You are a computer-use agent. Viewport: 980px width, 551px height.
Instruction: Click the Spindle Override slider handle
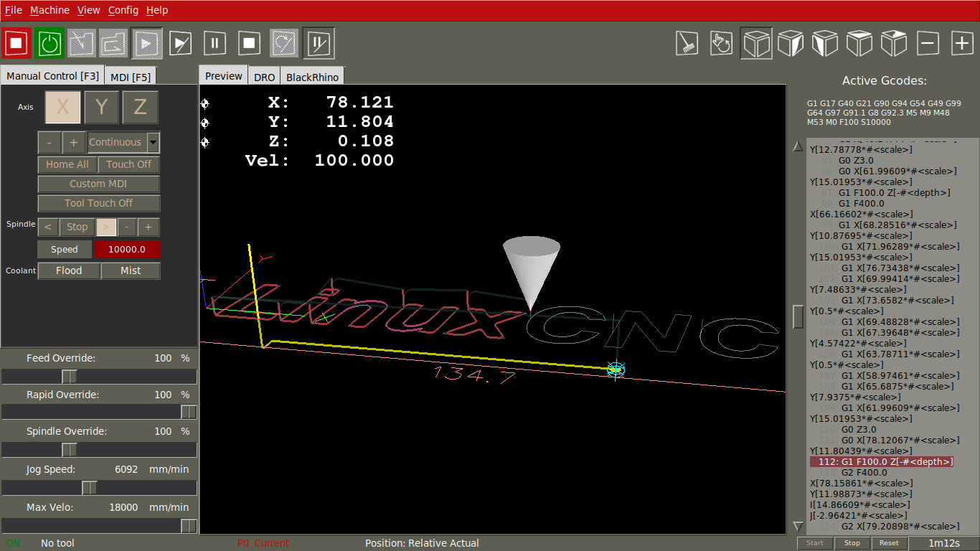[x=70, y=450]
